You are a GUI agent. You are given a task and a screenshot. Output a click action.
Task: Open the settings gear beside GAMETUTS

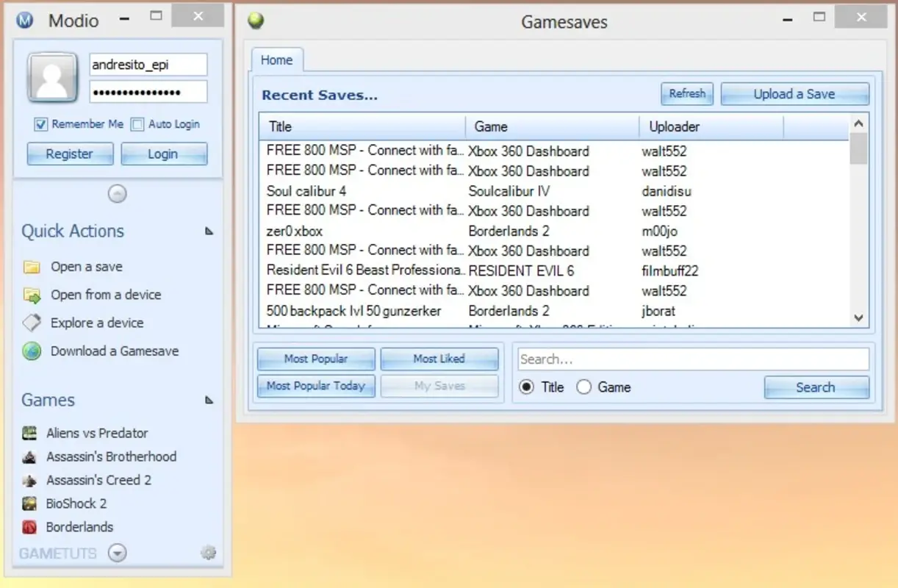click(x=208, y=553)
